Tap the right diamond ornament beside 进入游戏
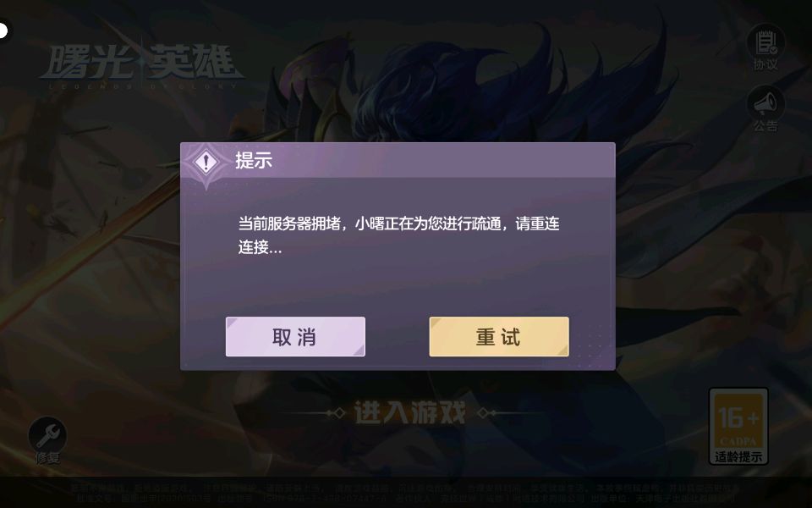The width and height of the screenshot is (812, 508). (487, 413)
